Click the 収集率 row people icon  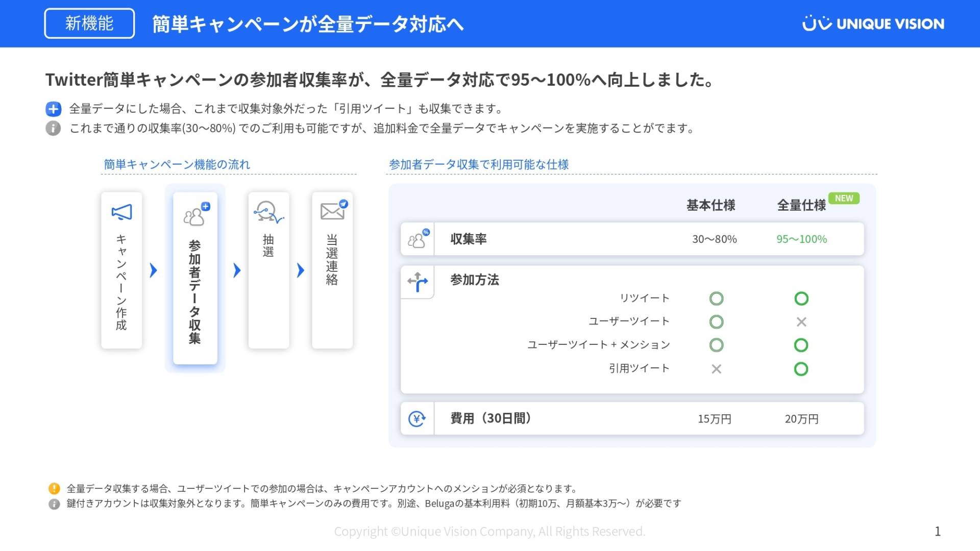click(418, 239)
